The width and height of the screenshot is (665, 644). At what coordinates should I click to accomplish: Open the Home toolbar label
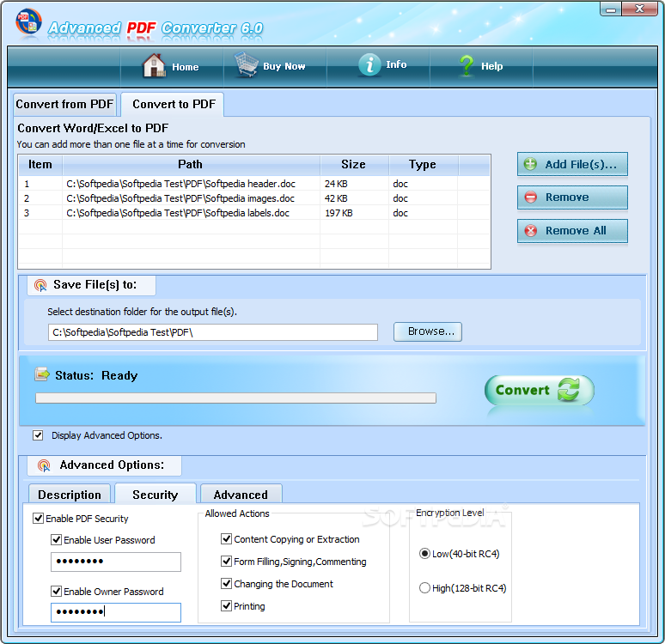(186, 67)
